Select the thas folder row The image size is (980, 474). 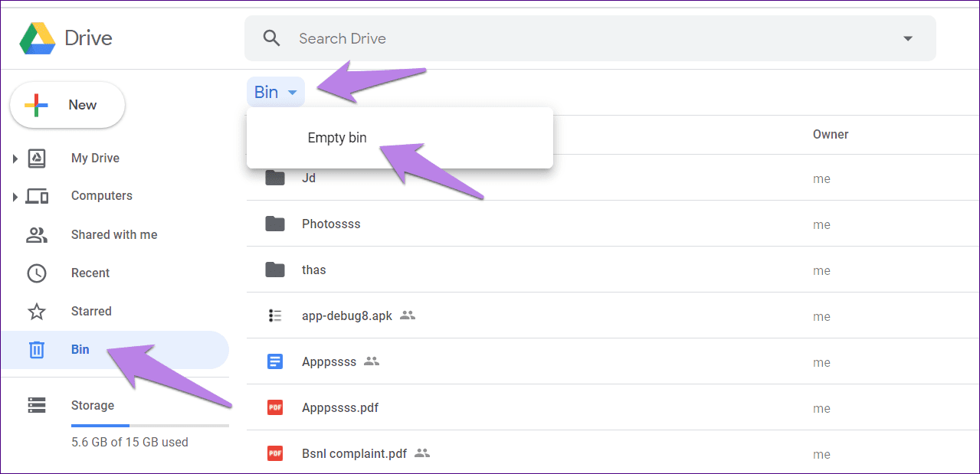click(x=314, y=270)
